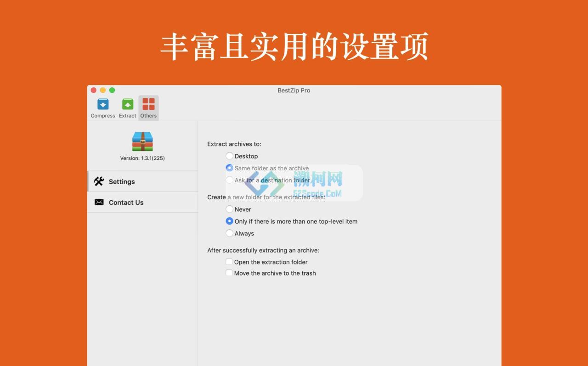The width and height of the screenshot is (588, 366).
Task: Click the BestZip archive app logo
Action: pos(142,141)
